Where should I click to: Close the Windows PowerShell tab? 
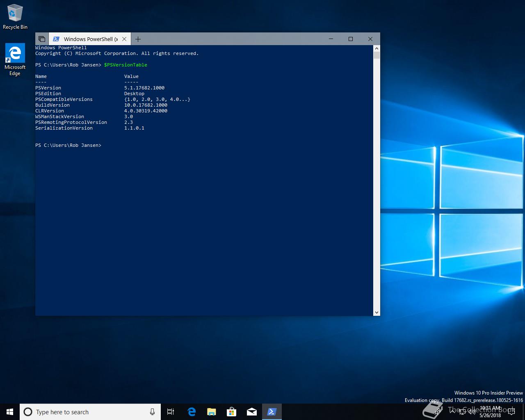tap(125, 39)
